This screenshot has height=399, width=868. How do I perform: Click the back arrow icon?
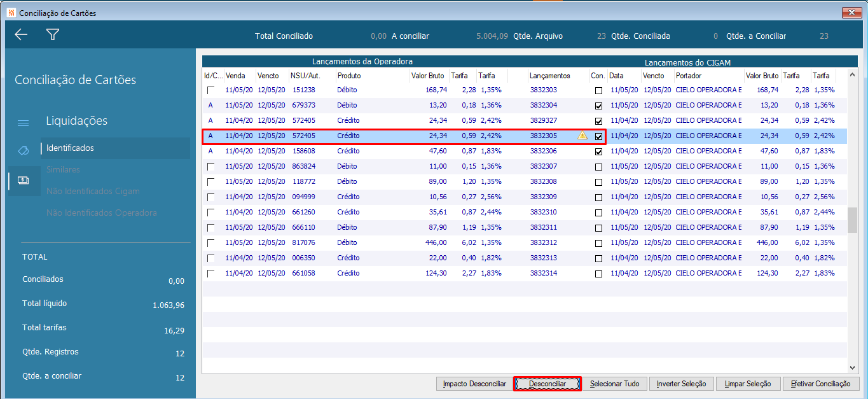21,35
